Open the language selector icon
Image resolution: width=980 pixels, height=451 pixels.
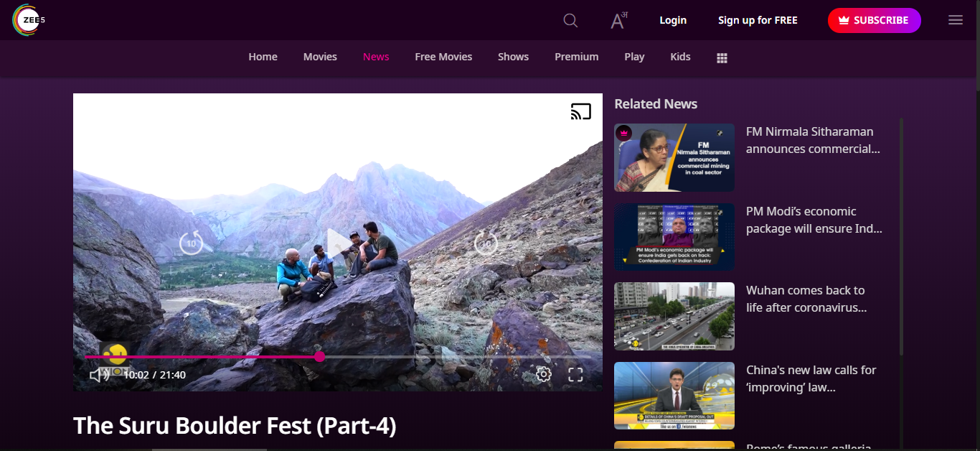(618, 20)
